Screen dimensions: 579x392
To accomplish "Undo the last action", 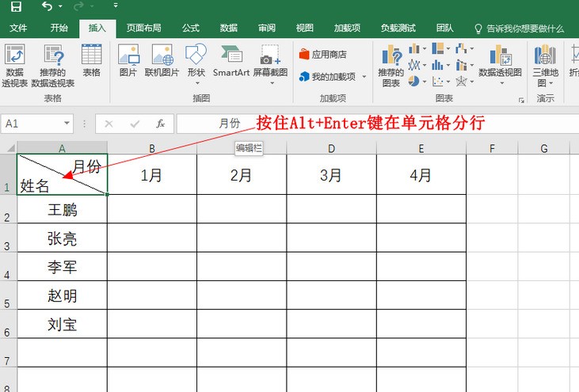I will tap(47, 6).
